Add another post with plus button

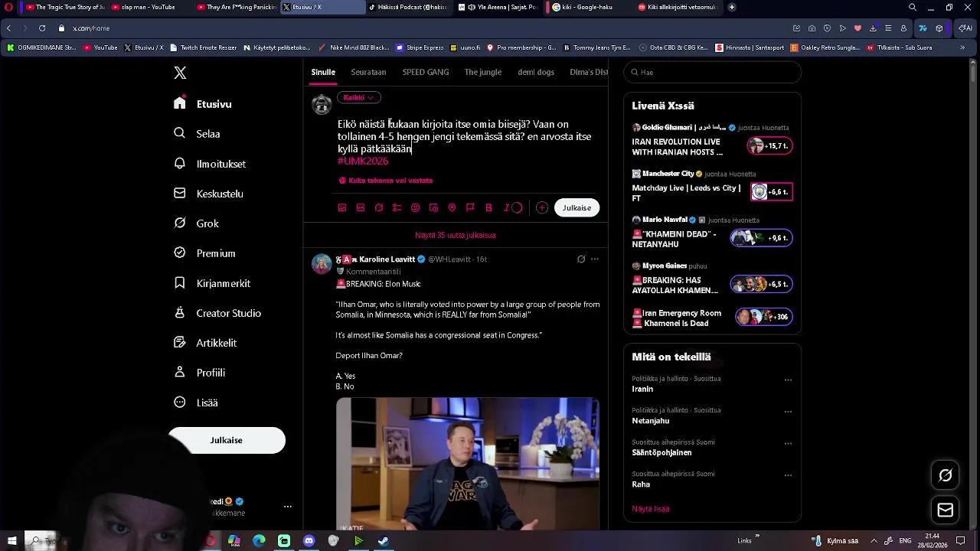(542, 207)
